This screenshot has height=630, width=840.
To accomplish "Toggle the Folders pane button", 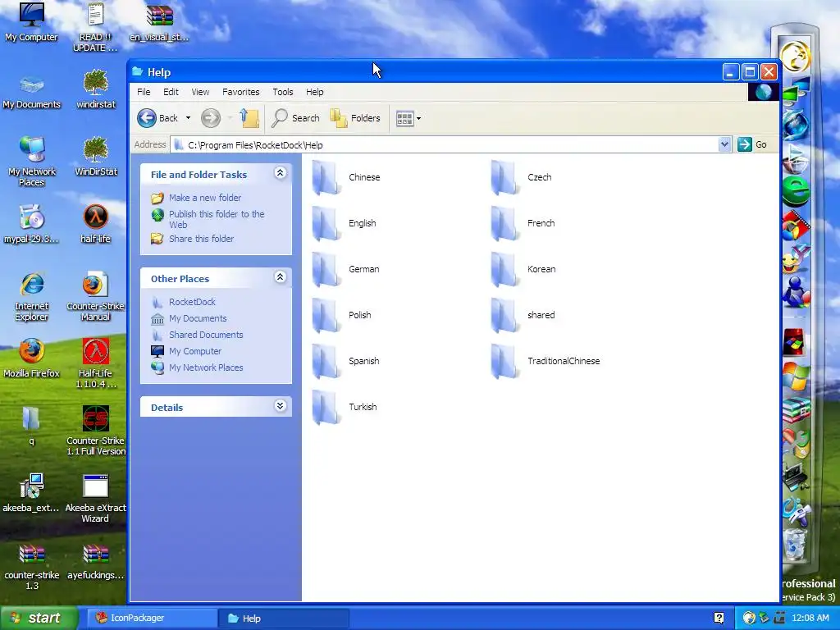I will point(355,118).
